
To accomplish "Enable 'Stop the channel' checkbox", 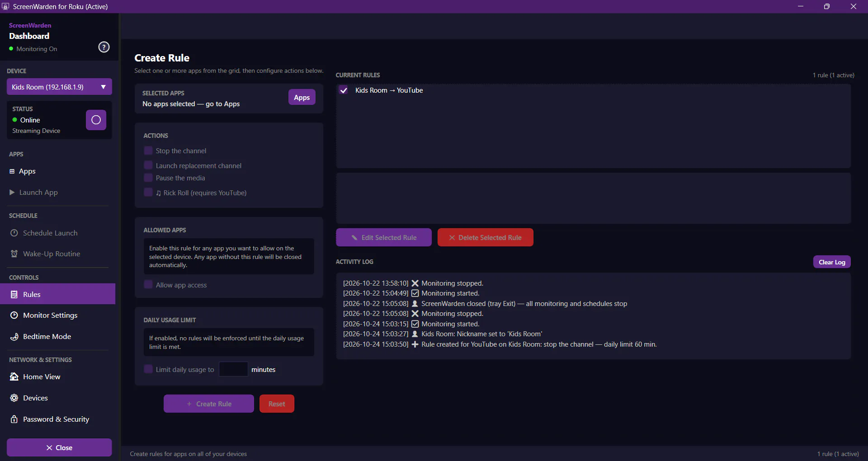I will (x=148, y=151).
